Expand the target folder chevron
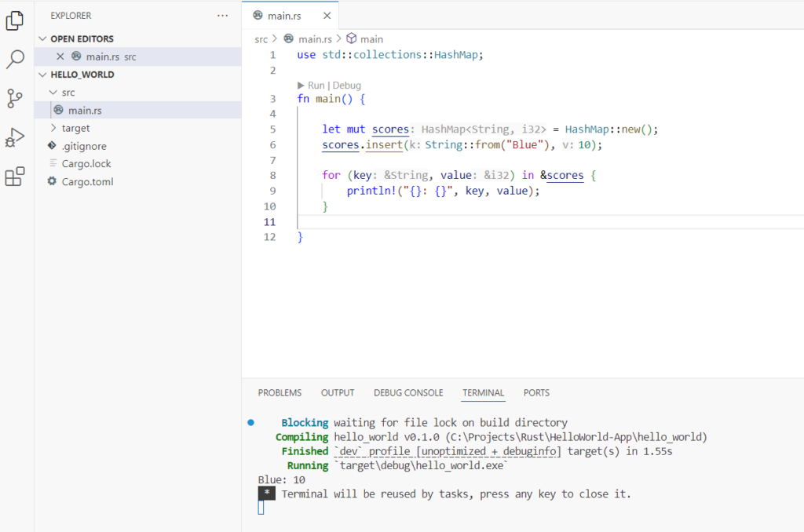804x532 pixels. 53,128
